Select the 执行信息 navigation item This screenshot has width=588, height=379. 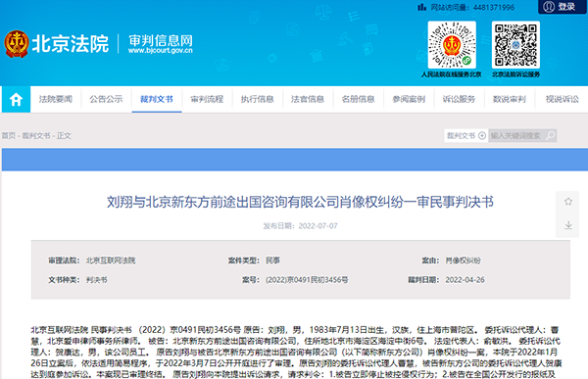click(x=257, y=99)
